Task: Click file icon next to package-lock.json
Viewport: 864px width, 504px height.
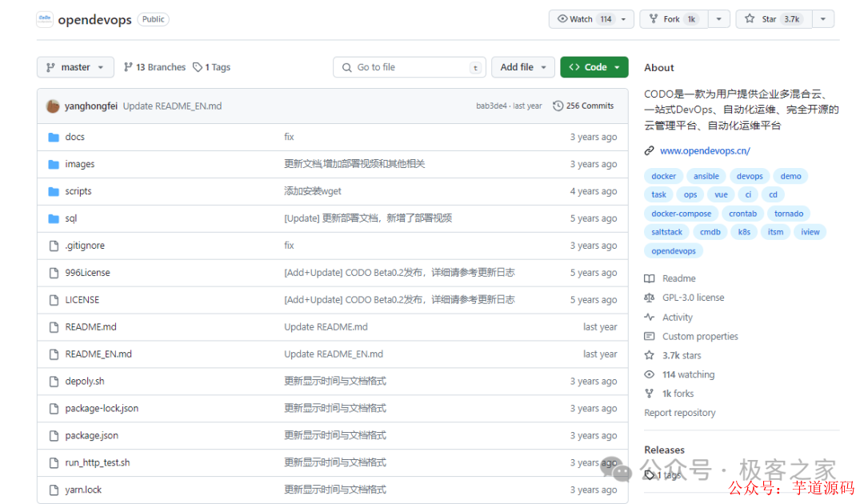Action: click(54, 408)
